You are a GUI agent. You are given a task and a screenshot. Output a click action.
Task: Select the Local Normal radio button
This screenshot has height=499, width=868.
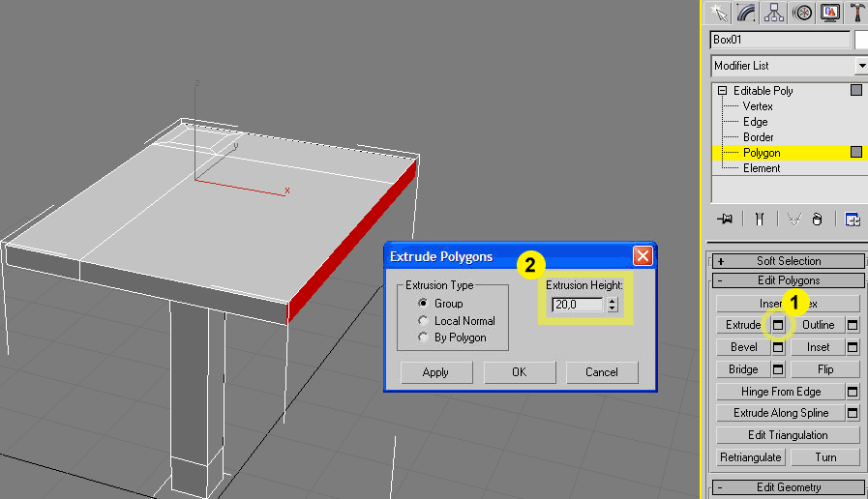(423, 321)
